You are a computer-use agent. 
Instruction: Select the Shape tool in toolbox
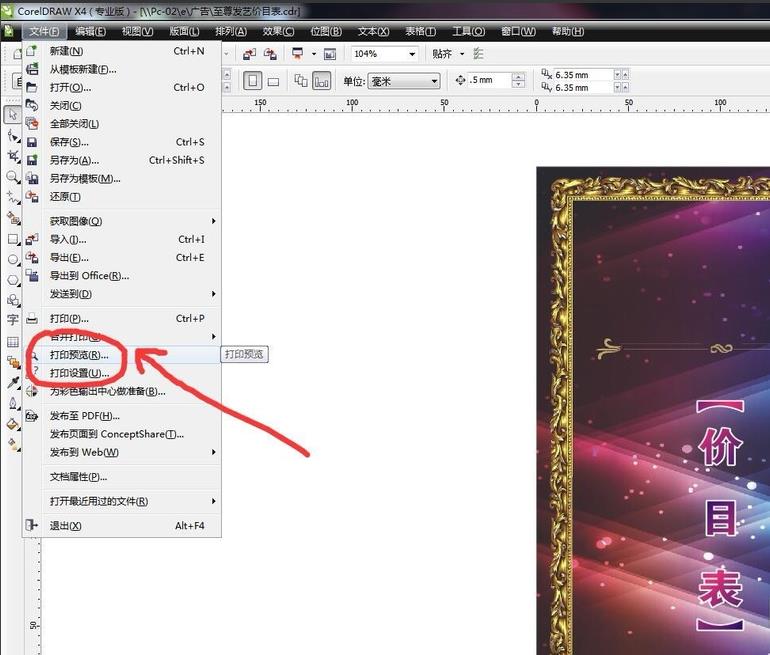point(13,136)
